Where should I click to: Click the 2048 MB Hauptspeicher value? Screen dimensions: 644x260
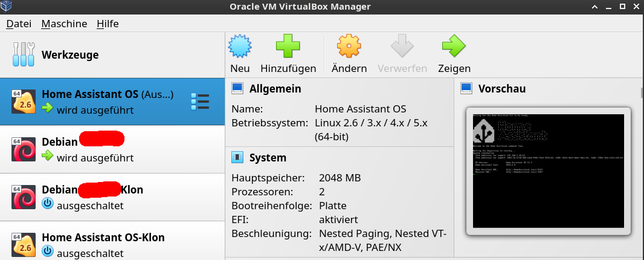(x=340, y=178)
